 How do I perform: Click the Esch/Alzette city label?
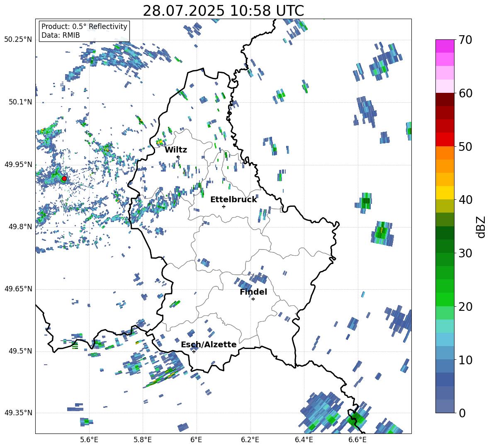pyautogui.click(x=209, y=344)
